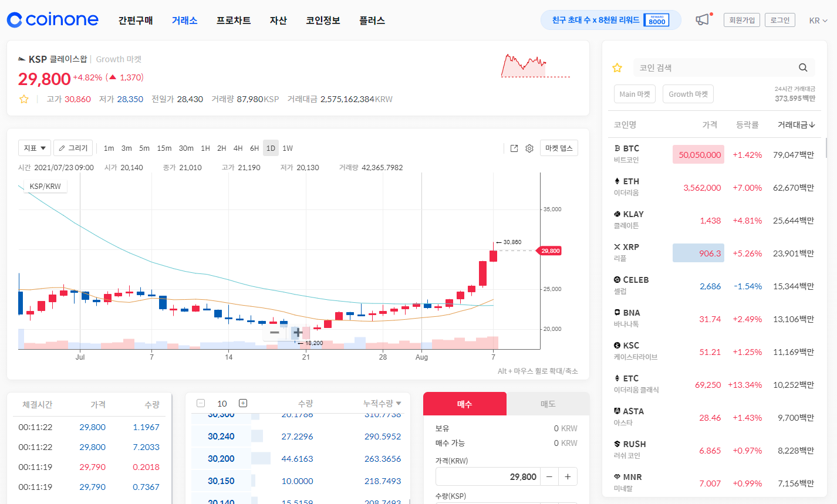Open the 거래소 menu

(184, 21)
